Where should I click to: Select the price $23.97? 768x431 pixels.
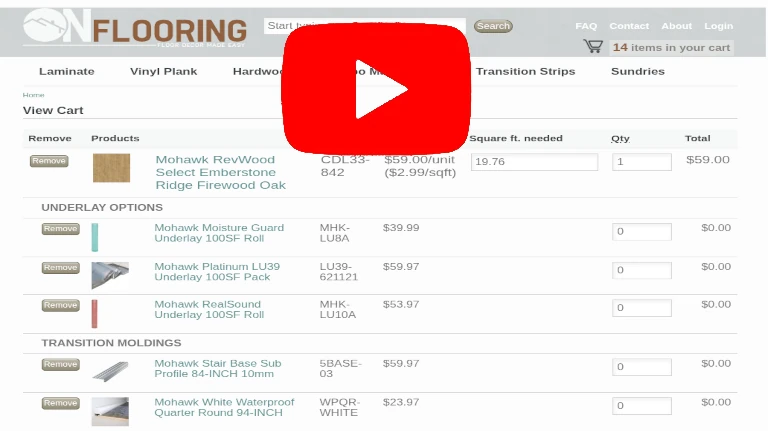coord(401,403)
